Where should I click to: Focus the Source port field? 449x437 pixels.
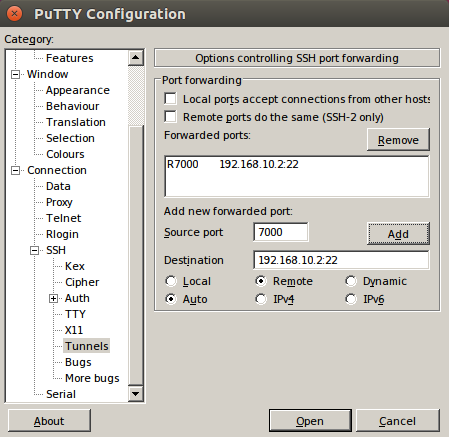281,232
